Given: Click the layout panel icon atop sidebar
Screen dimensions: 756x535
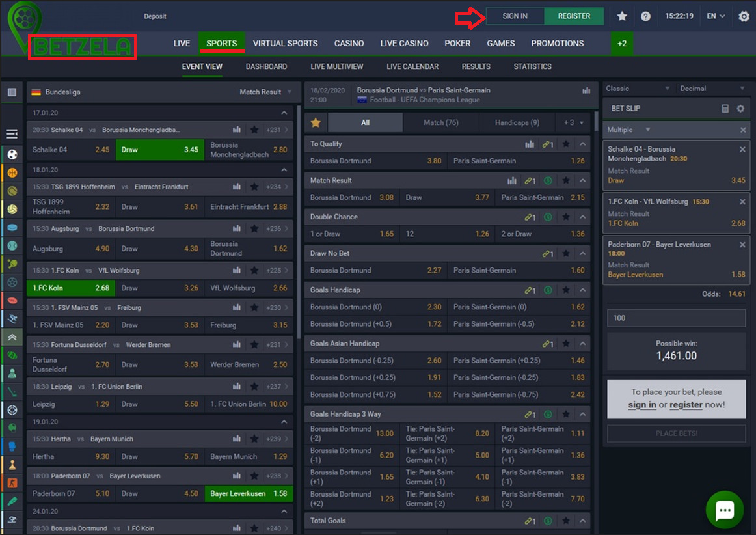Looking at the screenshot, I should click(x=12, y=92).
